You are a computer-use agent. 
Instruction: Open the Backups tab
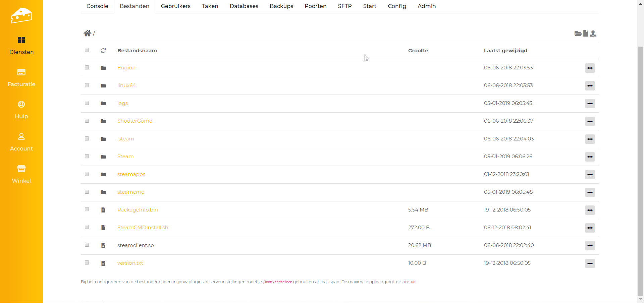[281, 6]
